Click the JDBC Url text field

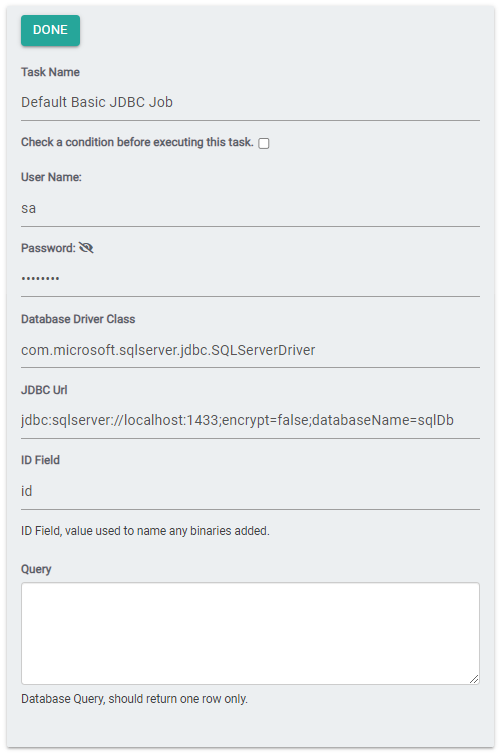click(x=250, y=420)
